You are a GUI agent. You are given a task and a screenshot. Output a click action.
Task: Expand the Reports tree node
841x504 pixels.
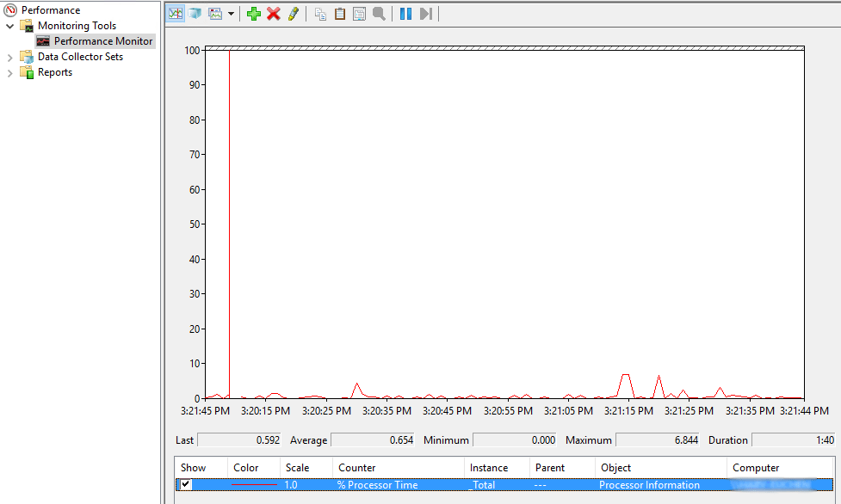[9, 71]
